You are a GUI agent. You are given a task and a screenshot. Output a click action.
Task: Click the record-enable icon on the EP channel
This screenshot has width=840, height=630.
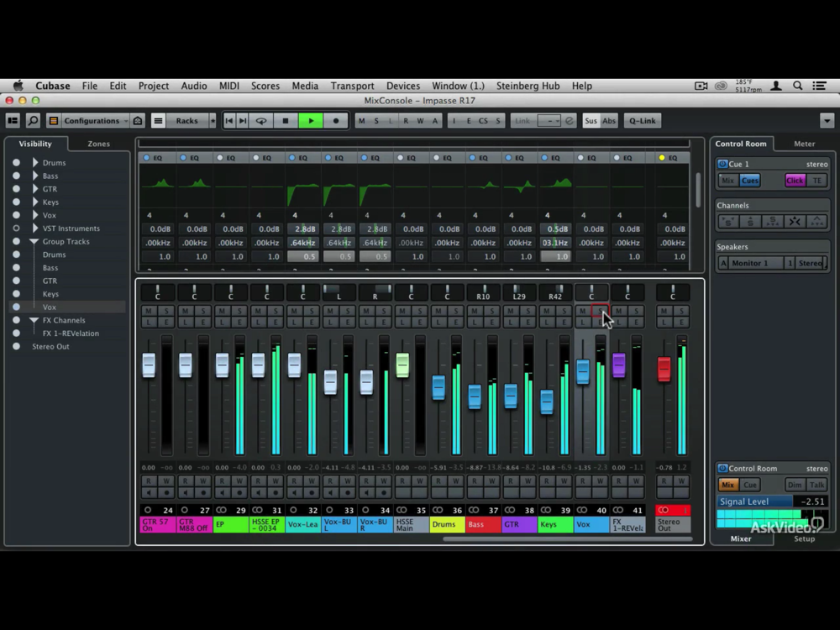coord(239,493)
